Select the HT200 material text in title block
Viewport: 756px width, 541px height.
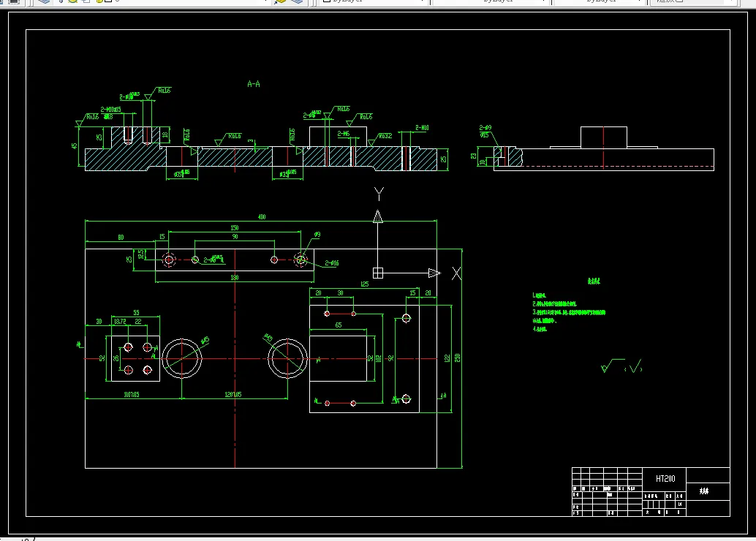tap(665, 479)
